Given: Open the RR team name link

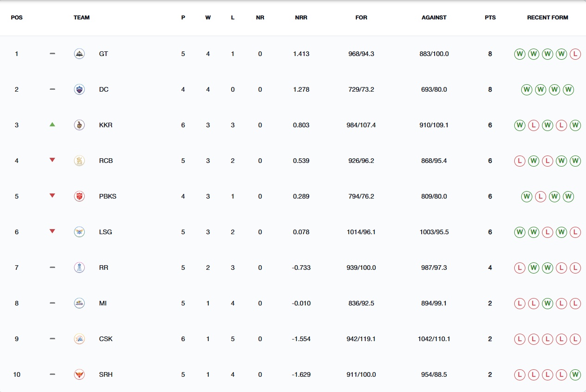Looking at the screenshot, I should pyautogui.click(x=104, y=268).
